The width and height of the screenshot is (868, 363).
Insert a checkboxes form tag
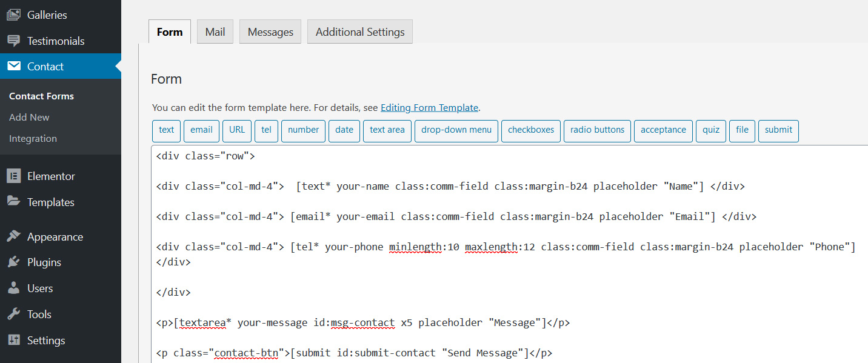coord(531,130)
